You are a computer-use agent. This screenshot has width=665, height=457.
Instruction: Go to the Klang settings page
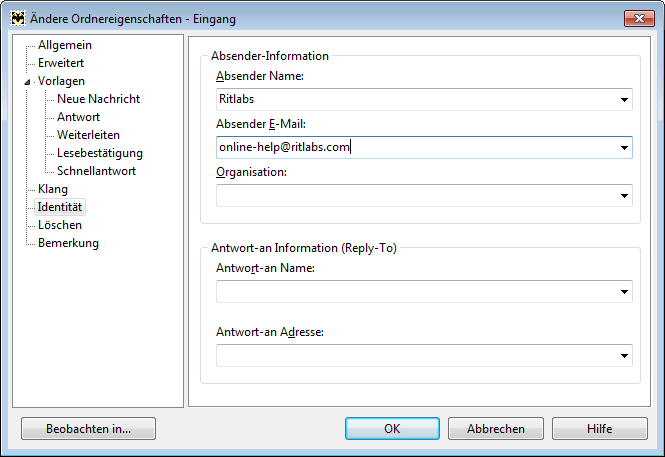(x=53, y=189)
